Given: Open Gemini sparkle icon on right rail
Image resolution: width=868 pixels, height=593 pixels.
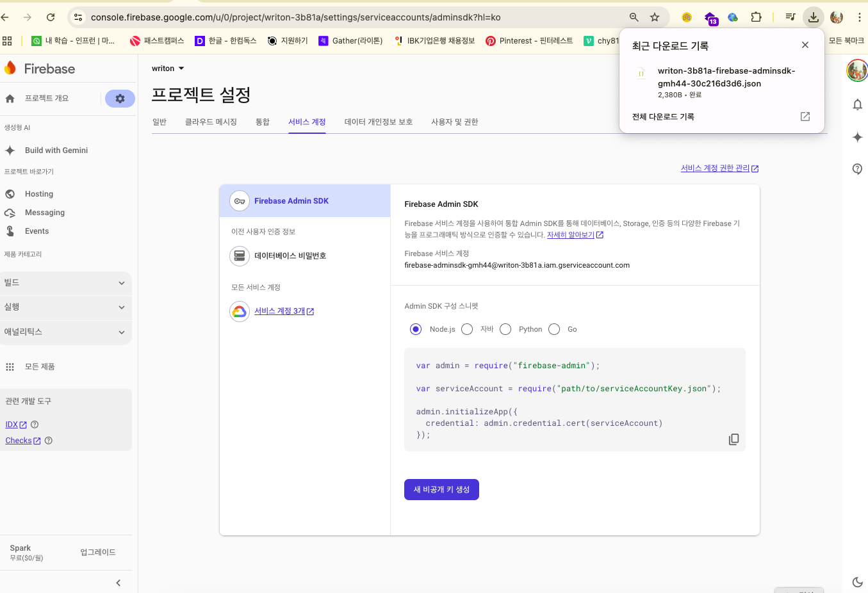Looking at the screenshot, I should click(x=857, y=137).
